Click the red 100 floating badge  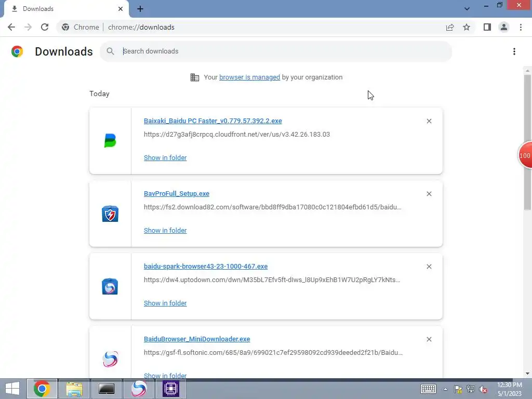(525, 155)
